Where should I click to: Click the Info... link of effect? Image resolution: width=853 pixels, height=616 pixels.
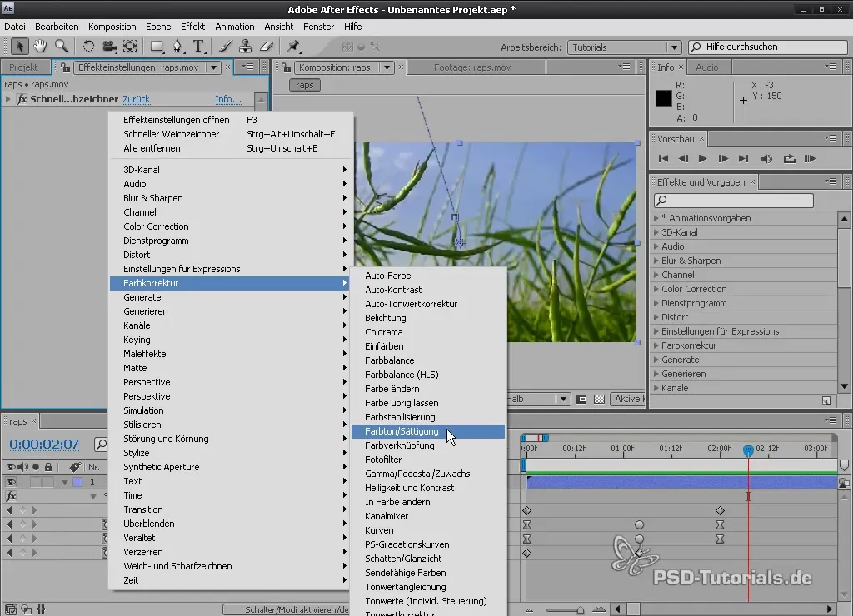coord(228,99)
